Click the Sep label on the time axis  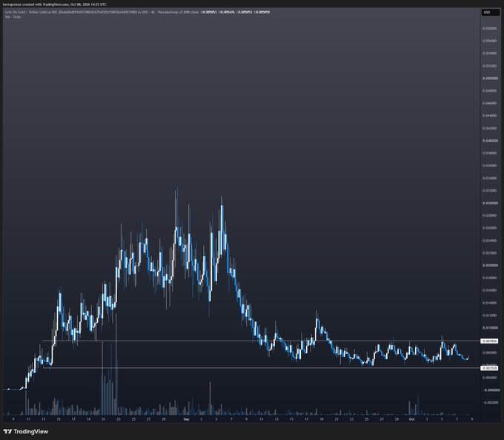pyautogui.click(x=186, y=419)
